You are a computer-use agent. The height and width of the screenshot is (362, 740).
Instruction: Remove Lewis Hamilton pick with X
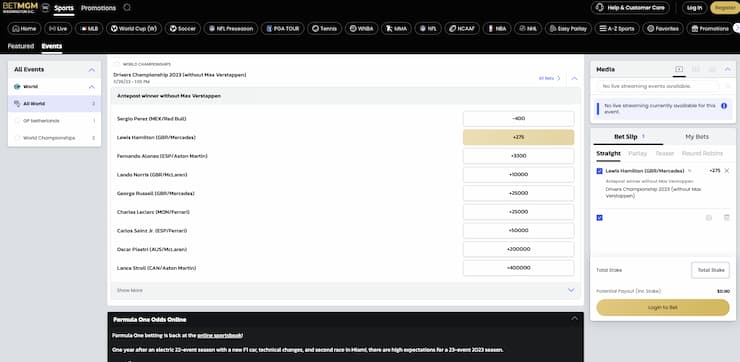[727, 171]
